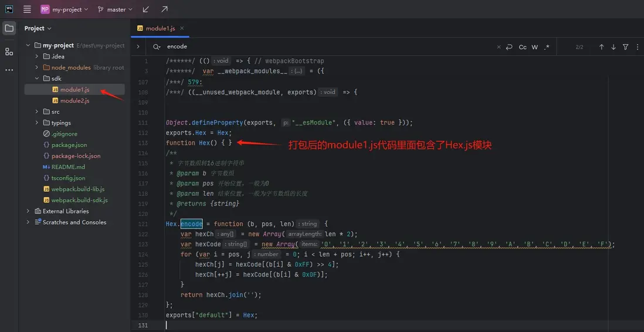The width and height of the screenshot is (644, 332).
Task: Close the module1.js tab
Action: [x=182, y=28]
